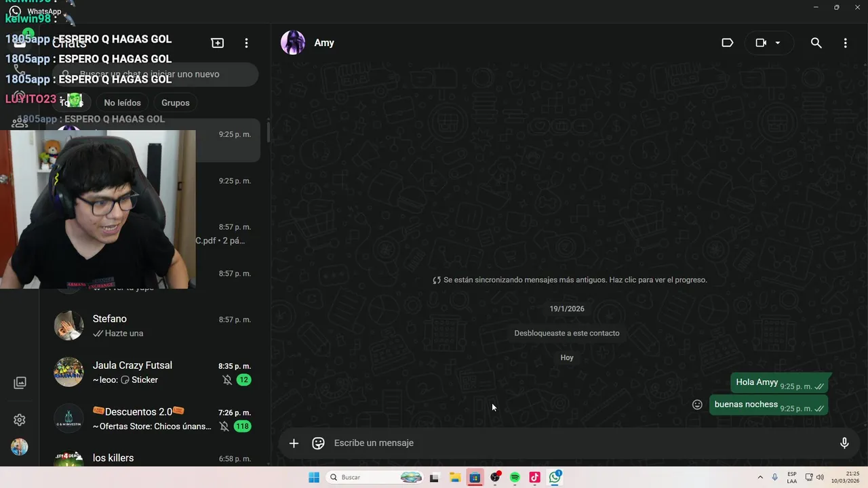Show hidden tray icons chevron
The height and width of the screenshot is (488, 868).
[x=760, y=478]
